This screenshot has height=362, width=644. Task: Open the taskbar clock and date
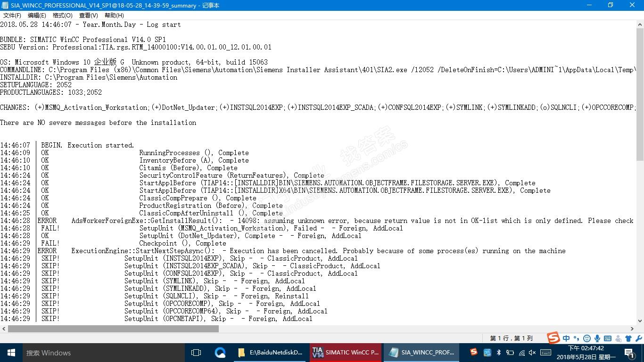tap(586, 353)
